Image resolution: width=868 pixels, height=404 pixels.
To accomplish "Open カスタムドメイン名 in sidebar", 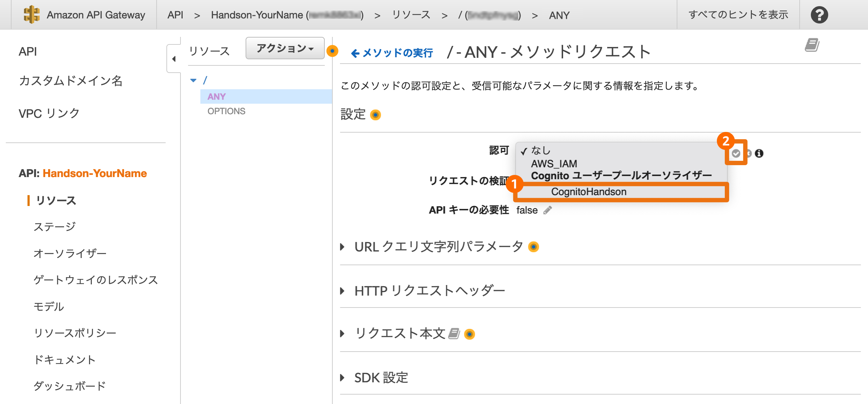I will (x=71, y=81).
